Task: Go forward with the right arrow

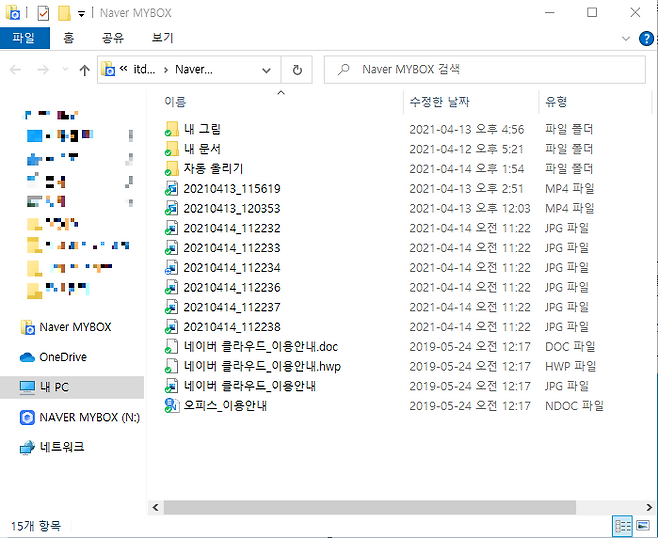Action: [43, 70]
